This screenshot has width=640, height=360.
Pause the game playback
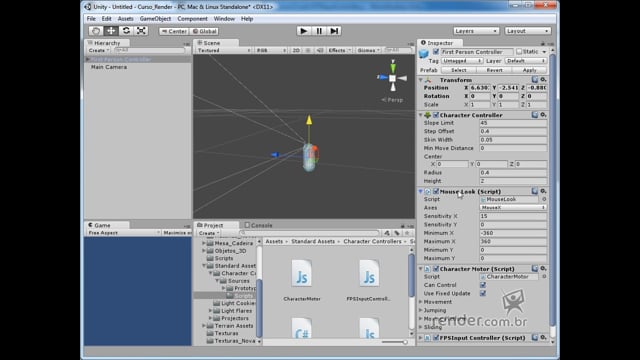319,31
